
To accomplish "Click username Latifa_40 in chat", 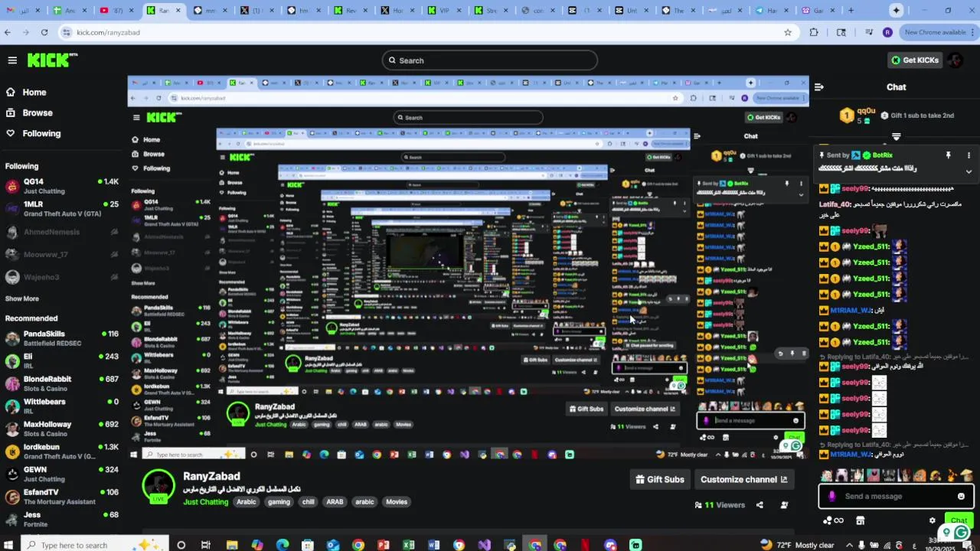I will (835, 204).
